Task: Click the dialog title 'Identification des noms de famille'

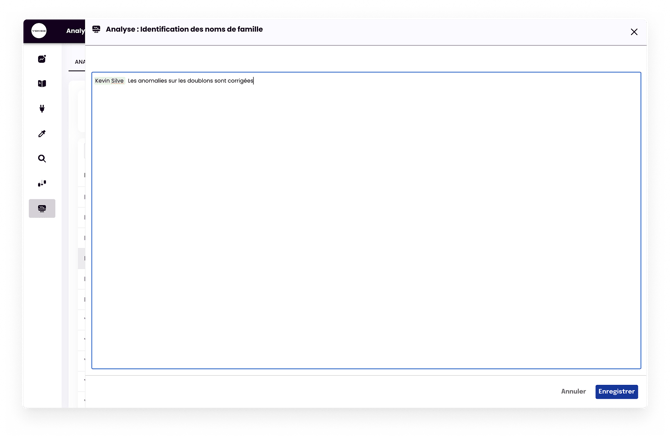Action: pyautogui.click(x=201, y=29)
